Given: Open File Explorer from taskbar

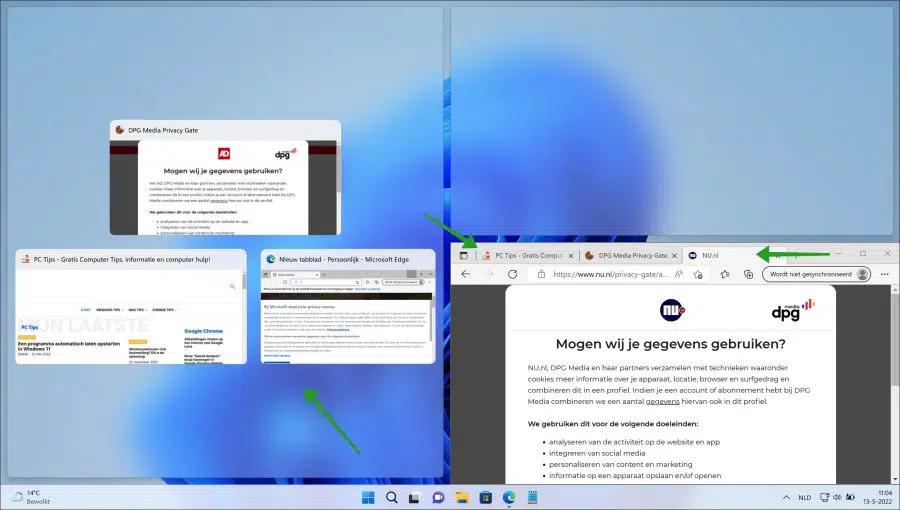Looking at the screenshot, I should pyautogui.click(x=462, y=497).
